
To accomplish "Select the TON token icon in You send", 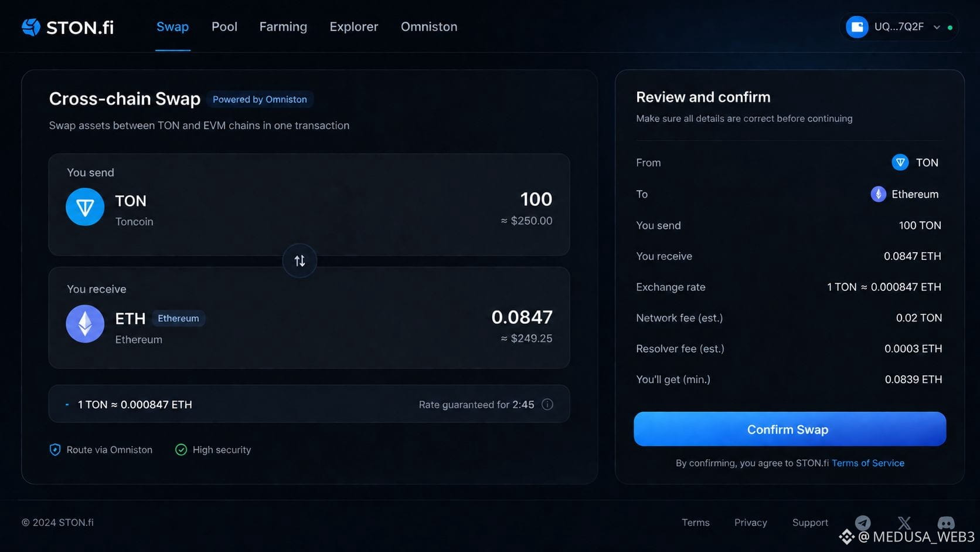I will [85, 206].
